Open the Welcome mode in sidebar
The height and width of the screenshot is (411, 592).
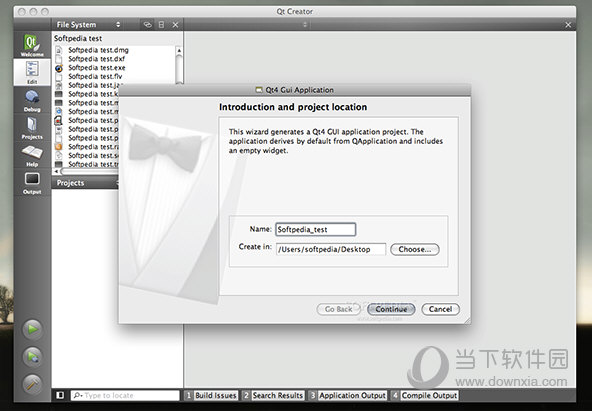(x=32, y=45)
